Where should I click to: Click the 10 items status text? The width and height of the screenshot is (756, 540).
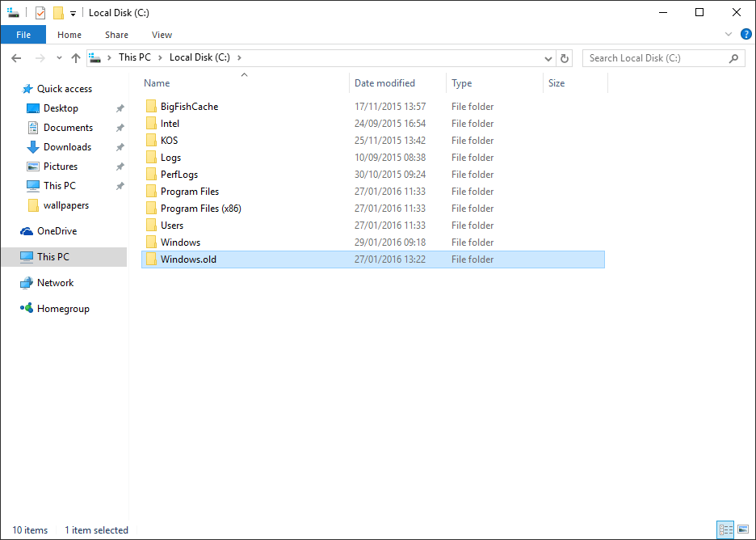[x=30, y=529]
